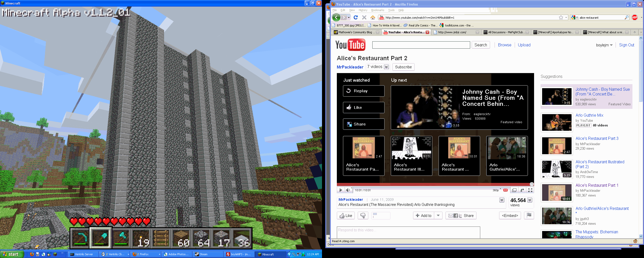Screen dimensions: 644x258
Task: Open the video in popout window
Action: pos(514,190)
